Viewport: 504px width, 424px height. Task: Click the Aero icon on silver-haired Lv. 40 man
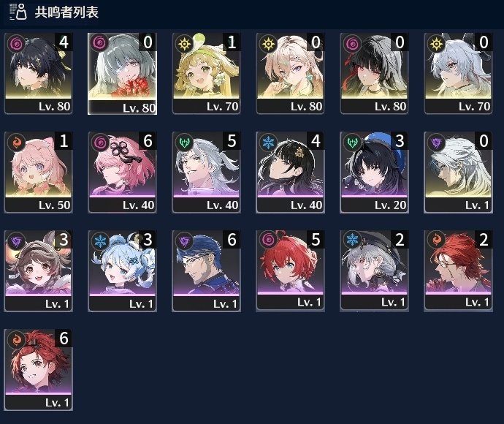(185, 142)
